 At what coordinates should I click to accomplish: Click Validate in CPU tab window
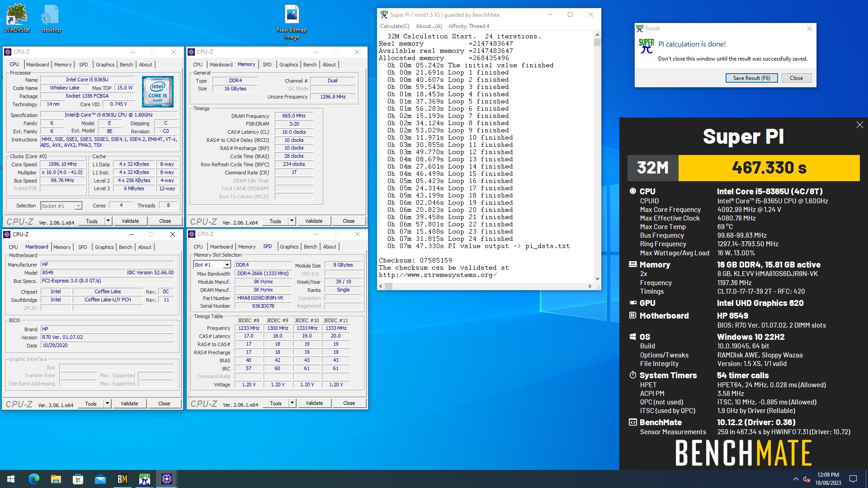click(130, 221)
